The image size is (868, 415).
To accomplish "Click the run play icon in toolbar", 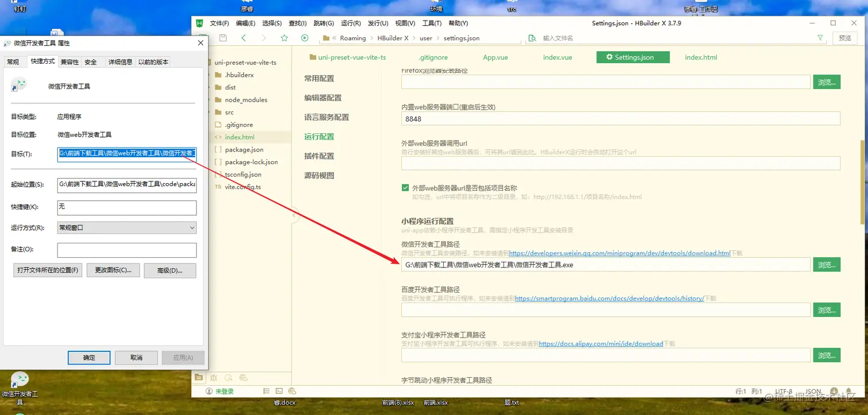I will (304, 38).
